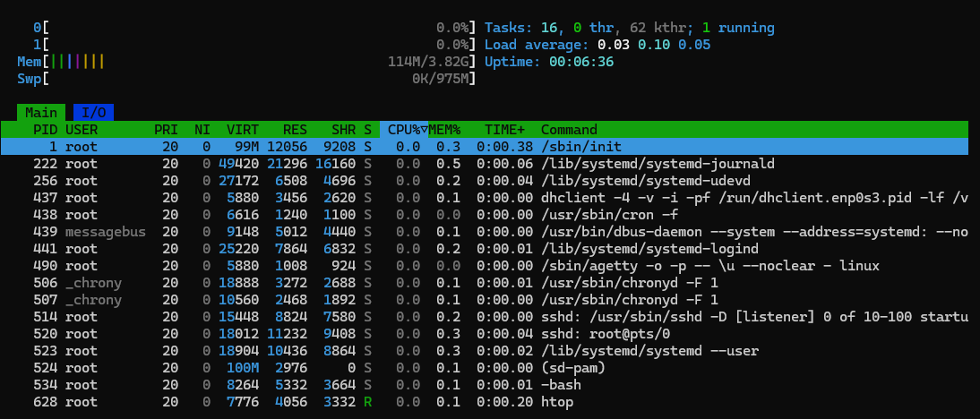This screenshot has width=980, height=419.
Task: Sort processes by the CPU% column header
Action: [x=403, y=130]
